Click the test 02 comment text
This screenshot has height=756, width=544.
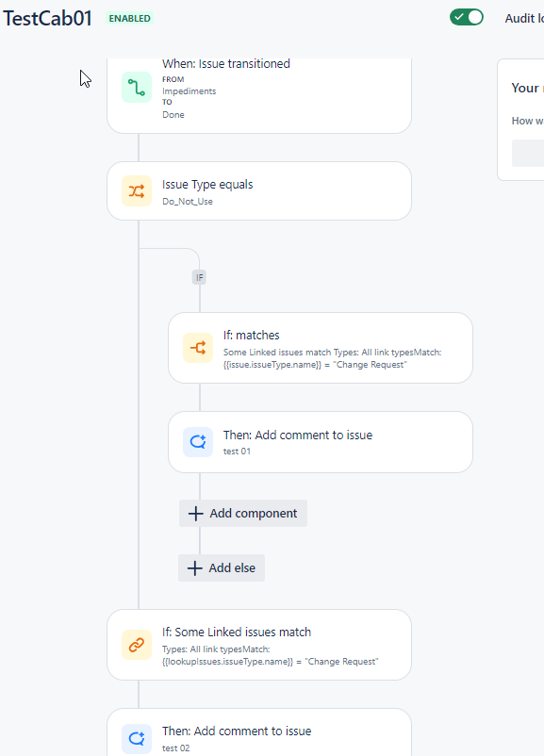click(x=175, y=748)
